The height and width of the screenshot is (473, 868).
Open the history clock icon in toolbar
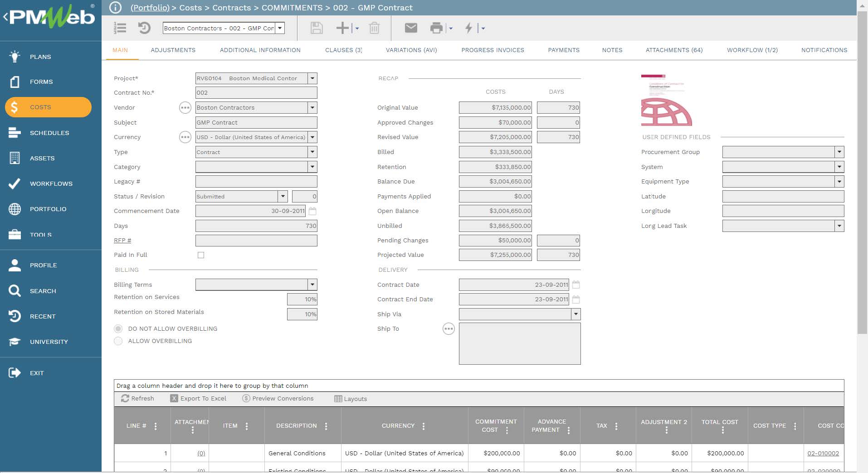(x=144, y=28)
